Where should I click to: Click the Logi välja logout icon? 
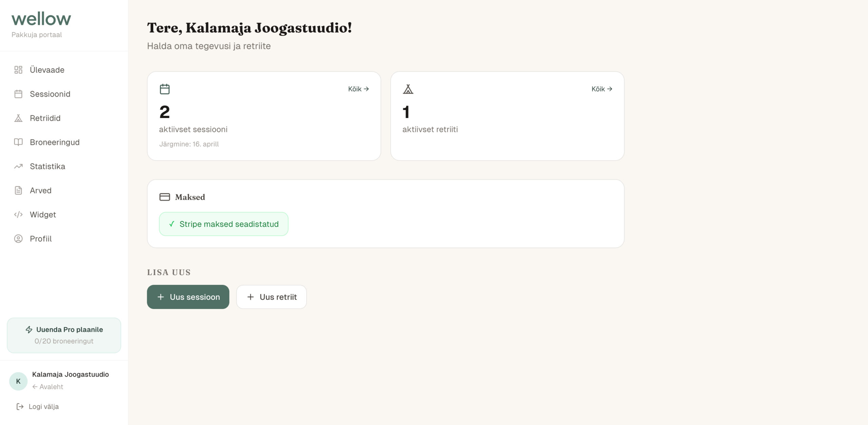tap(20, 406)
